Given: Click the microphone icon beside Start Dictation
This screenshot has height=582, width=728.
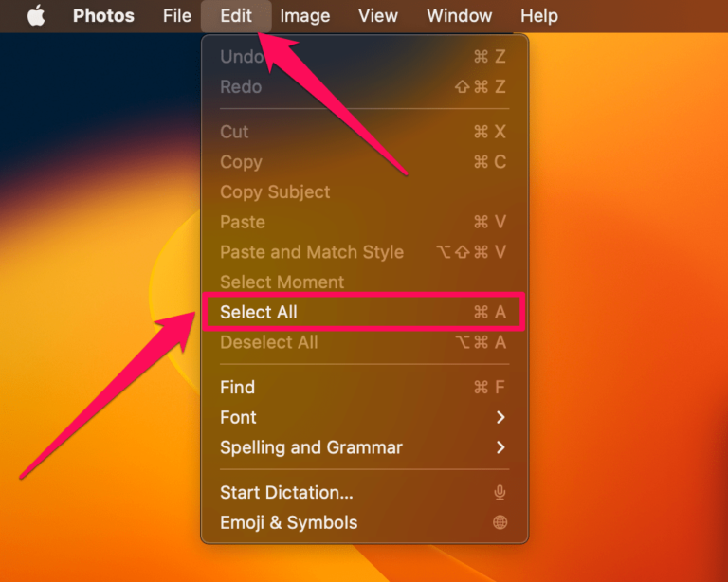Looking at the screenshot, I should coord(500,493).
